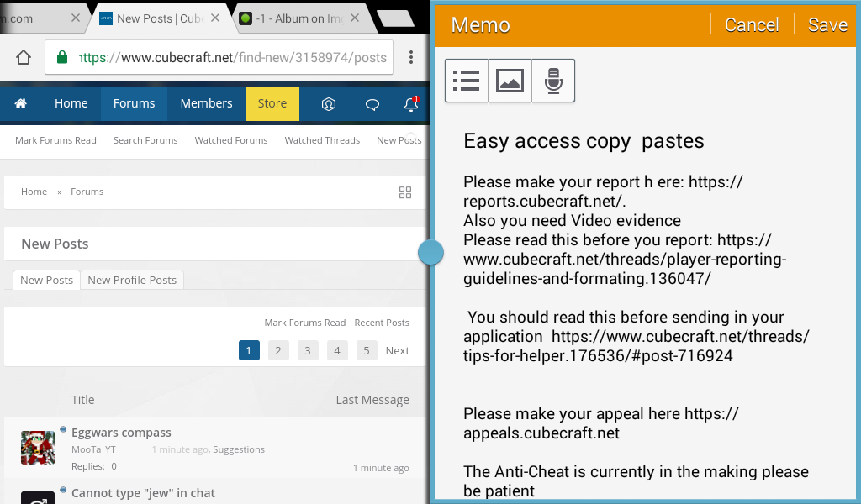Open the Members navigation item
This screenshot has width=861, height=504.
tap(207, 103)
